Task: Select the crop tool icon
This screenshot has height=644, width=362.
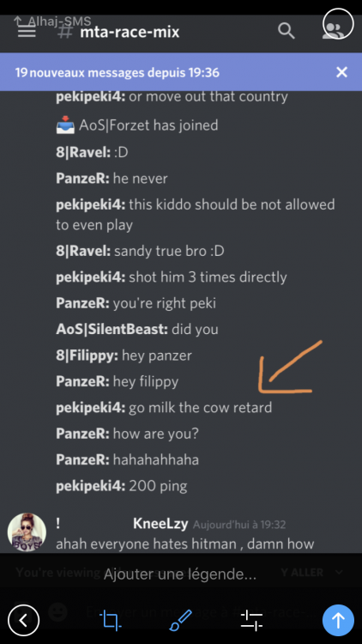Action: click(112, 620)
